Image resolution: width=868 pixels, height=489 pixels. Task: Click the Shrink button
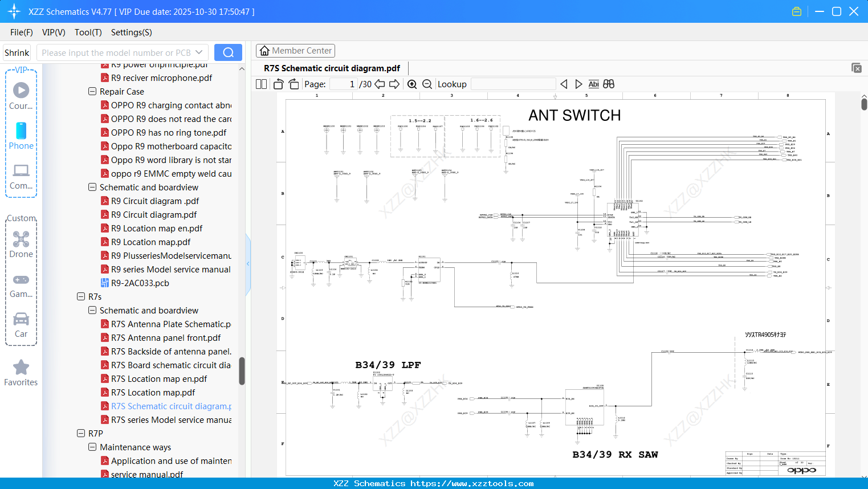tap(16, 52)
